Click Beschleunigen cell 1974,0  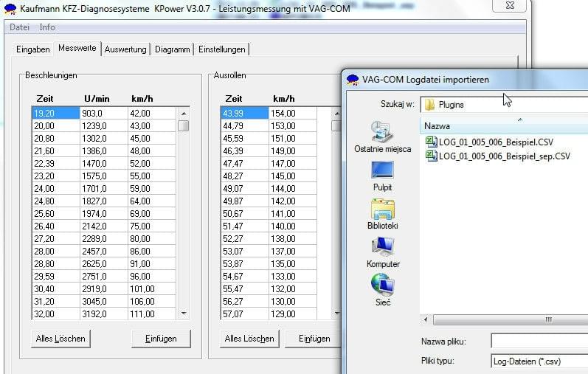tap(104, 214)
